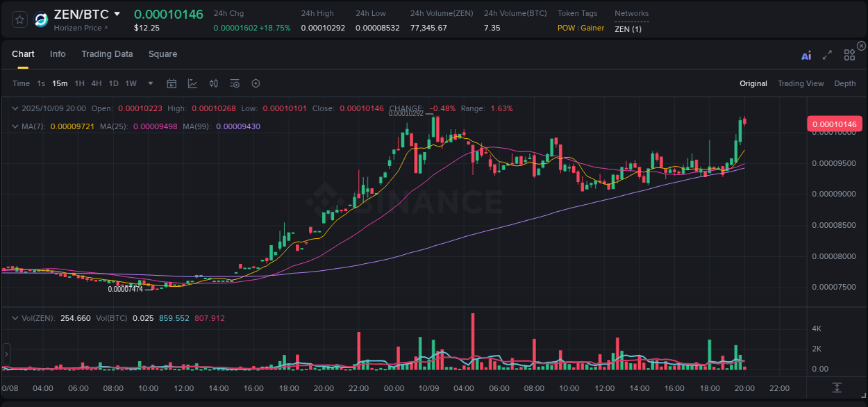Select the 1D timeframe
This screenshot has width=868, height=407.
click(x=113, y=83)
